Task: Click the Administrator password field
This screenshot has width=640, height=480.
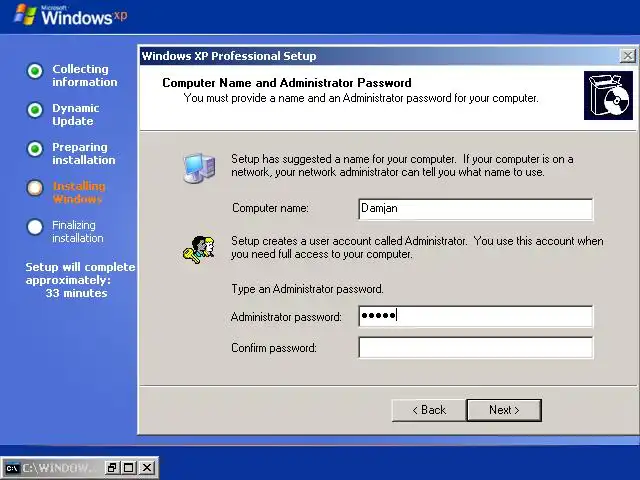Action: click(476, 316)
